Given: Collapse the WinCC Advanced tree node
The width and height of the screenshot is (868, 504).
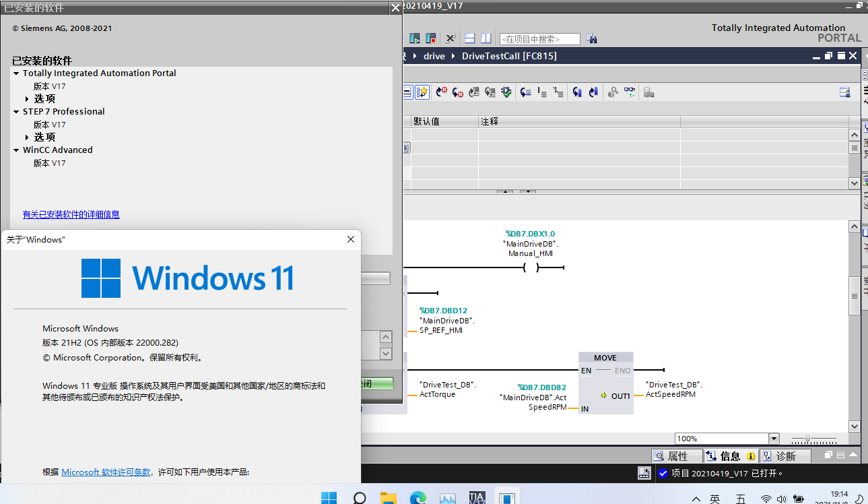Looking at the screenshot, I should click(16, 150).
